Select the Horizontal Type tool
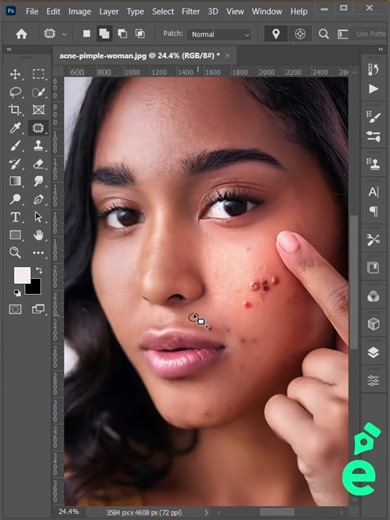Image resolution: width=390 pixels, height=520 pixels. (x=15, y=217)
